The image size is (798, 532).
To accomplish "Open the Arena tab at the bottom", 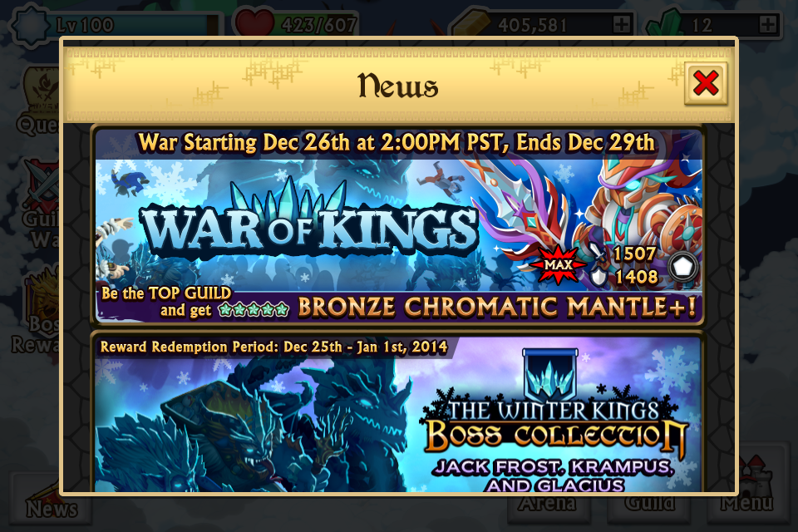I will tap(547, 504).
